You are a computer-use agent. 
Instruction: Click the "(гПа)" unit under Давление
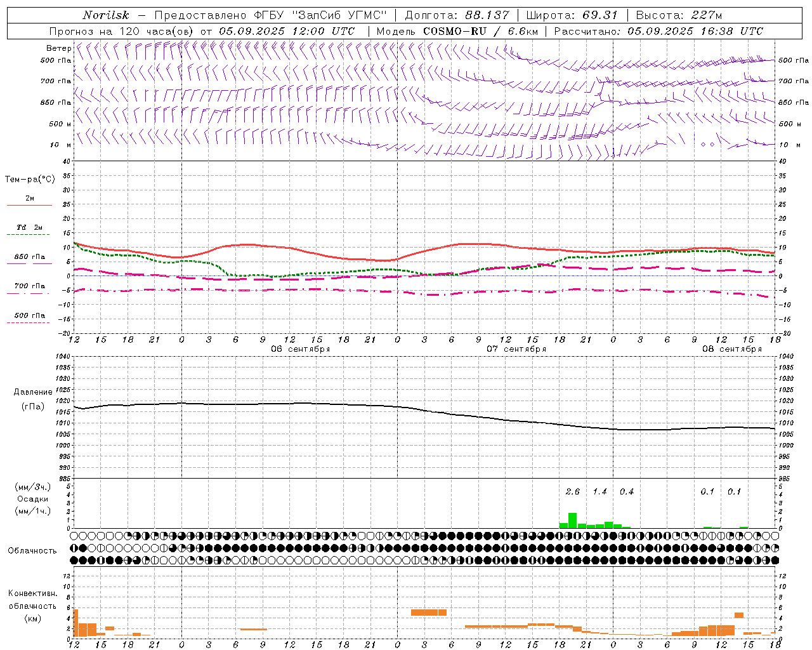pyautogui.click(x=33, y=406)
